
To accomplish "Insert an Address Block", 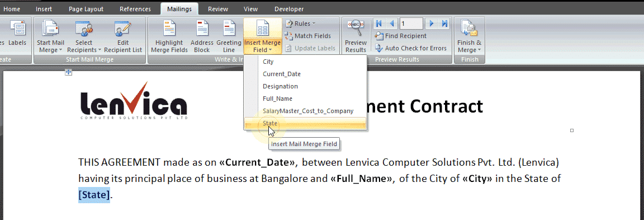I will (202, 36).
